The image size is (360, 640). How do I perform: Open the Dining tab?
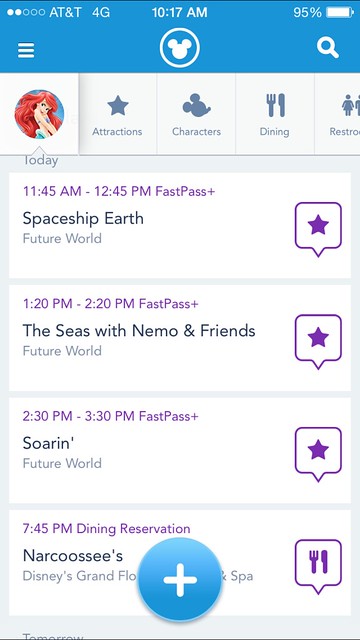275,114
